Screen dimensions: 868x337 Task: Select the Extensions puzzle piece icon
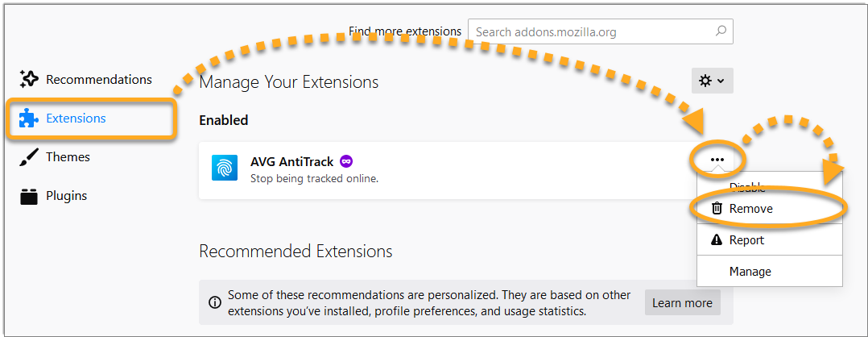28,118
